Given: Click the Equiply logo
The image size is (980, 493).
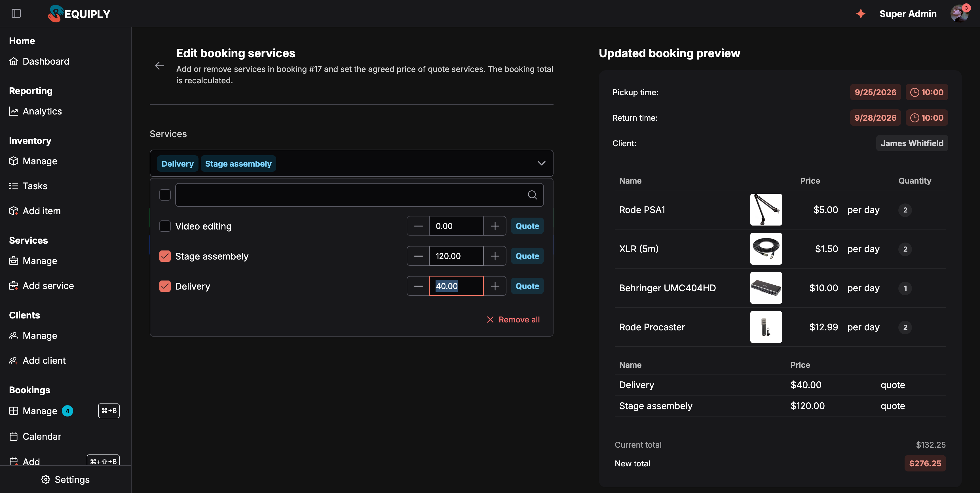Looking at the screenshot, I should point(79,14).
